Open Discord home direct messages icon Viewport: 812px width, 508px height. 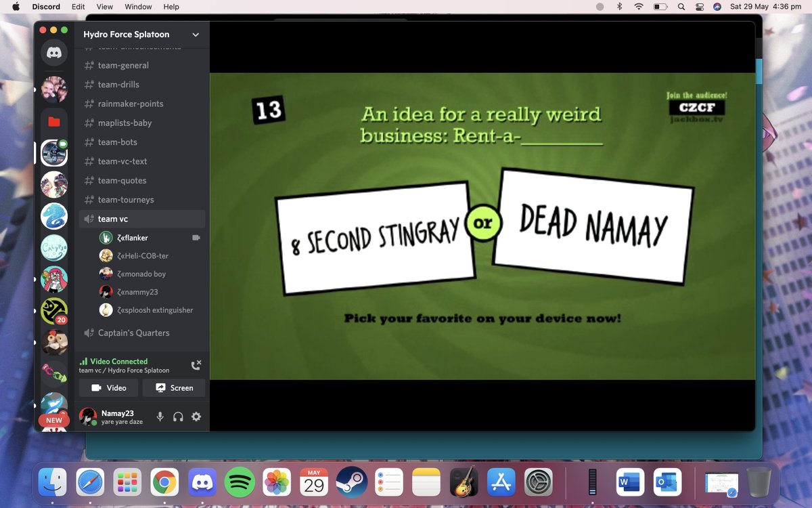click(x=54, y=53)
